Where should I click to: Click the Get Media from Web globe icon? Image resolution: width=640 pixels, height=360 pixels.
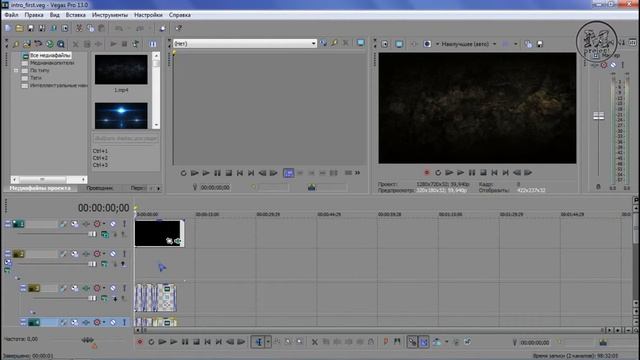pyautogui.click(x=49, y=44)
